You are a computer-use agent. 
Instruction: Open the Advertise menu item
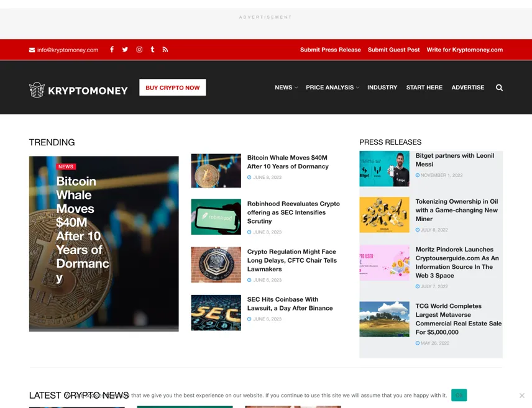pos(467,88)
